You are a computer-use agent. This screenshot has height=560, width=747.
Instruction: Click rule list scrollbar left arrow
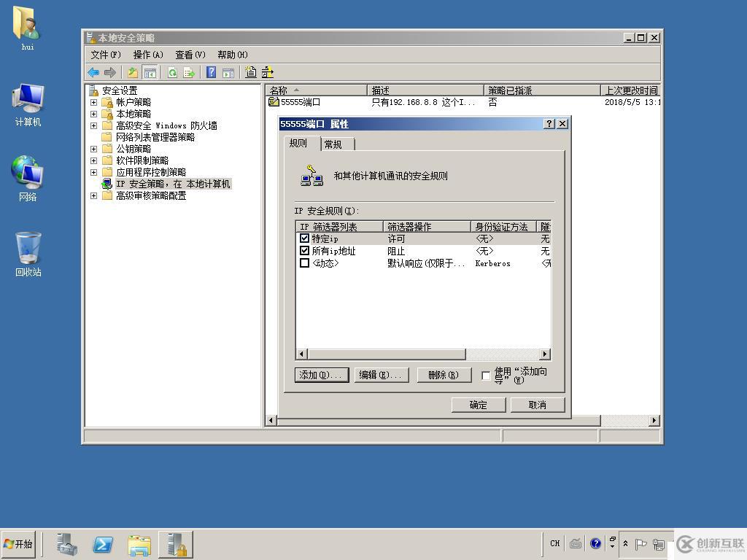click(301, 354)
